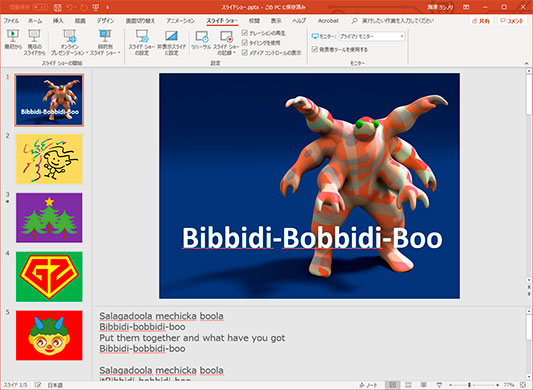The image size is (533, 390).
Task: Click ribbon display options icon in title bar
Action: click(466, 7)
